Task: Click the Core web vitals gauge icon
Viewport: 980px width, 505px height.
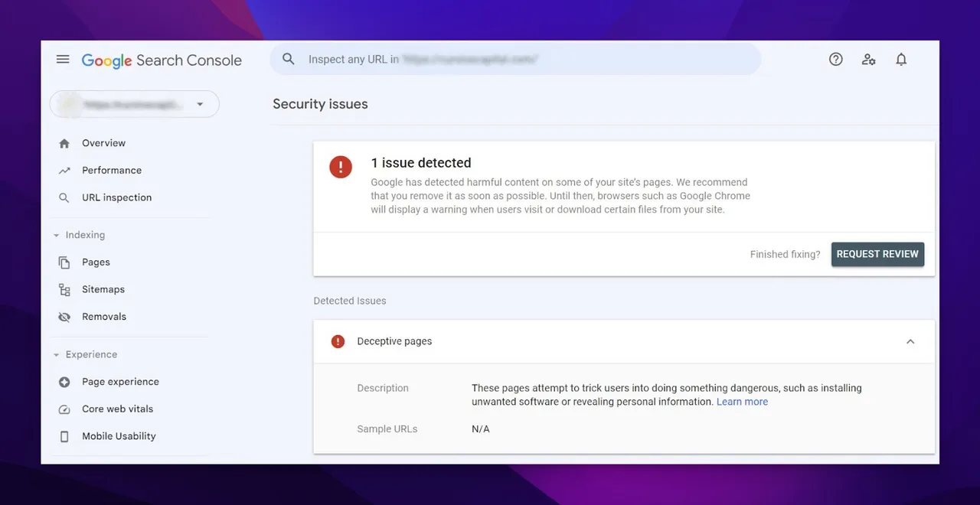Action: pos(64,409)
